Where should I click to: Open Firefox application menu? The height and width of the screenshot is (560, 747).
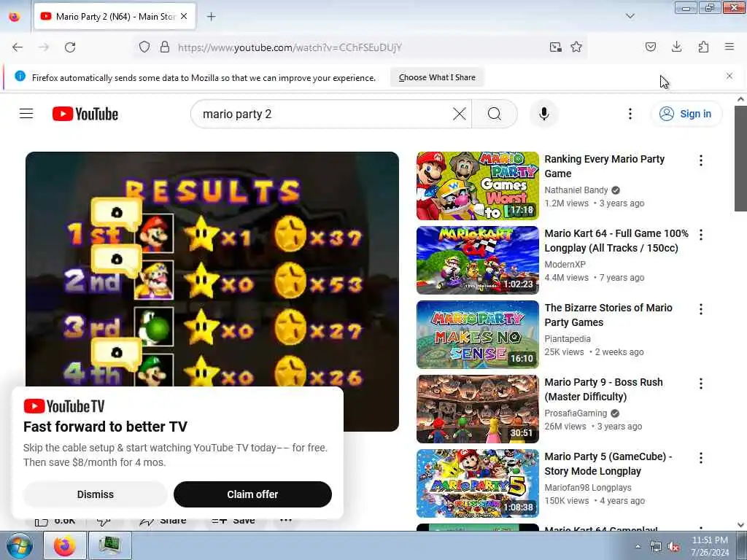point(729,47)
